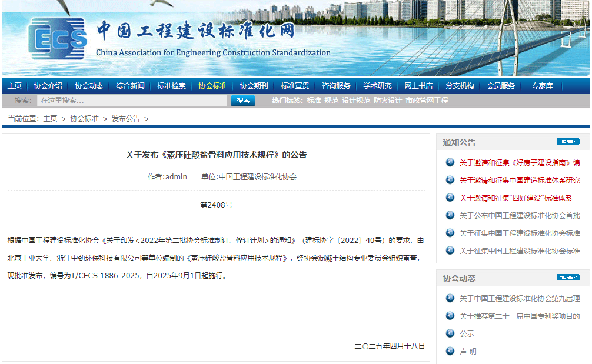The width and height of the screenshot is (592, 364).
Task: Open 专家库 from the navigation bar
Action: pos(542,86)
